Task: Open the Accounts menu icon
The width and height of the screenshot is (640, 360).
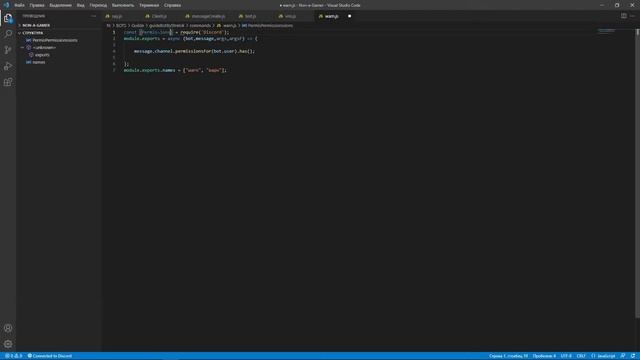Action: (x=8, y=328)
